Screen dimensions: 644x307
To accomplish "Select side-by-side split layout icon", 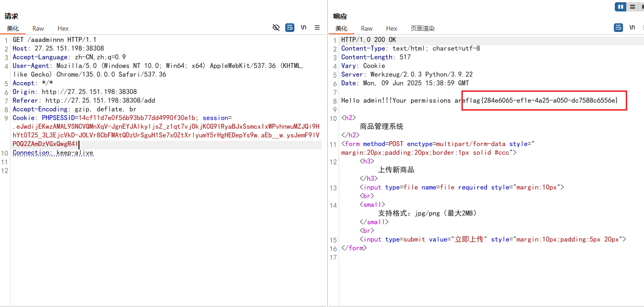I will pos(620,6).
